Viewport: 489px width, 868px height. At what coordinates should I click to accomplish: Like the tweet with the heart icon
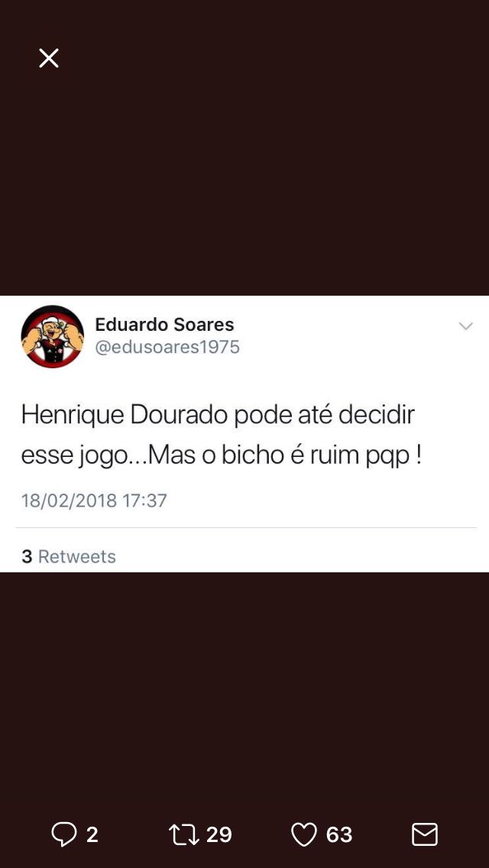click(304, 834)
